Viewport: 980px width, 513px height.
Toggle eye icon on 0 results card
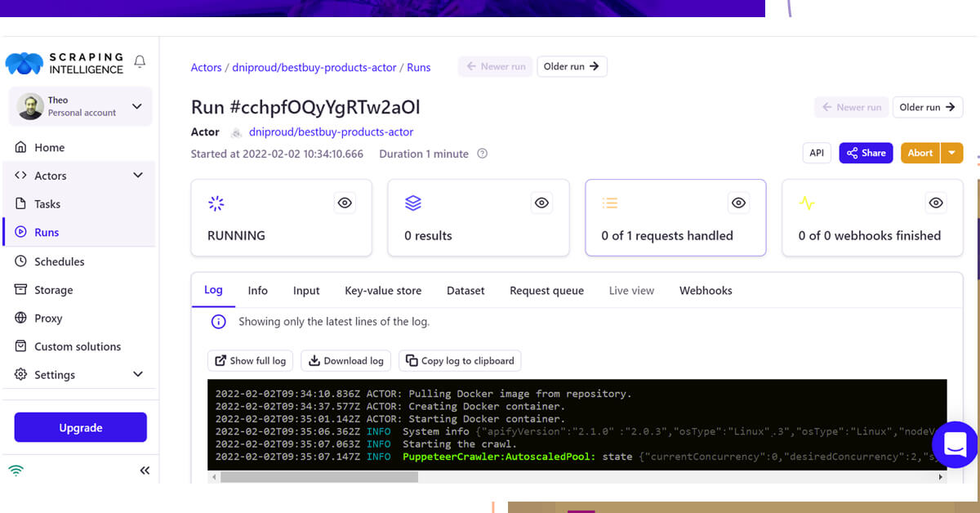[541, 203]
